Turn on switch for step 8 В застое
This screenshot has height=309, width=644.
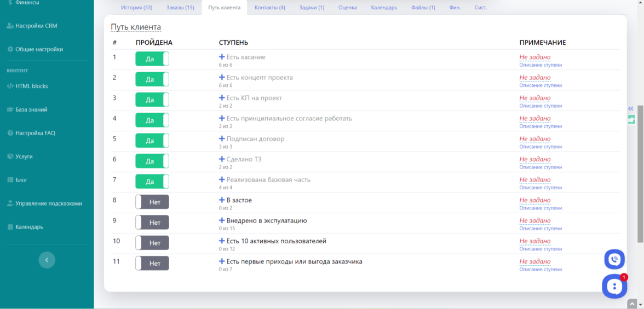pos(152,202)
